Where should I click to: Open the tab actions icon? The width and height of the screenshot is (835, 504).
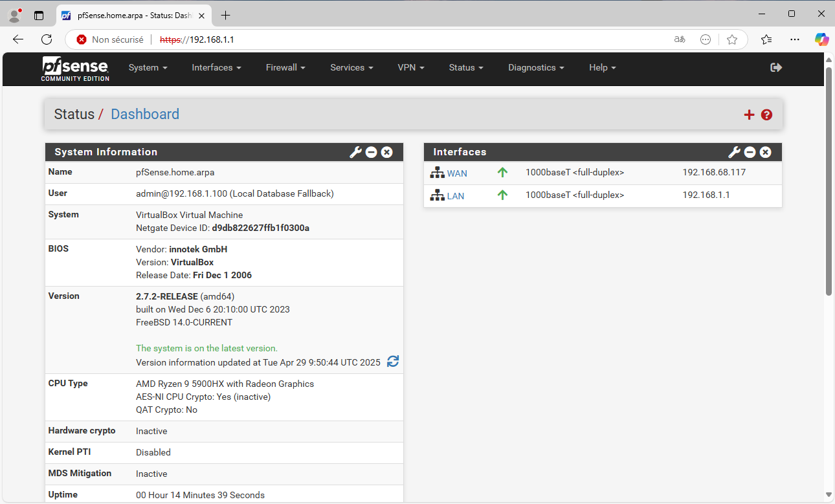pyautogui.click(x=39, y=15)
